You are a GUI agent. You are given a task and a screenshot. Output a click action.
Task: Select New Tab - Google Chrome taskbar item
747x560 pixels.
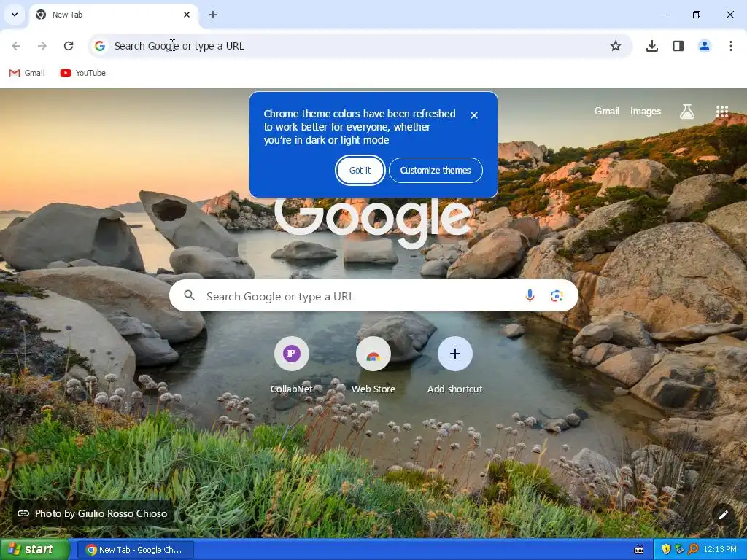click(x=135, y=550)
